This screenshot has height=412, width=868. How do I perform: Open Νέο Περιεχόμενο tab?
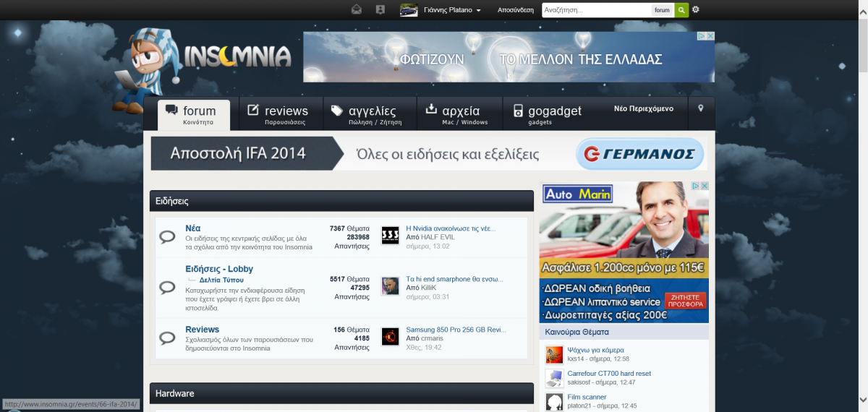tap(644, 108)
